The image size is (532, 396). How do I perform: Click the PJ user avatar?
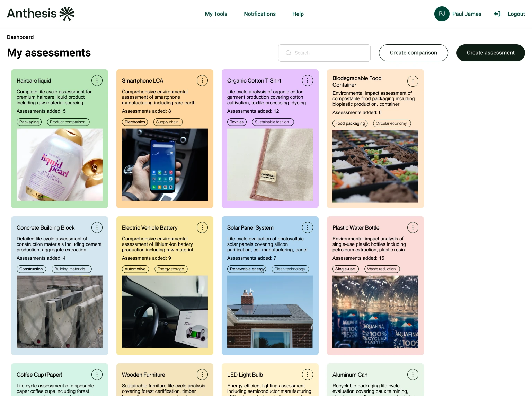pos(442,14)
